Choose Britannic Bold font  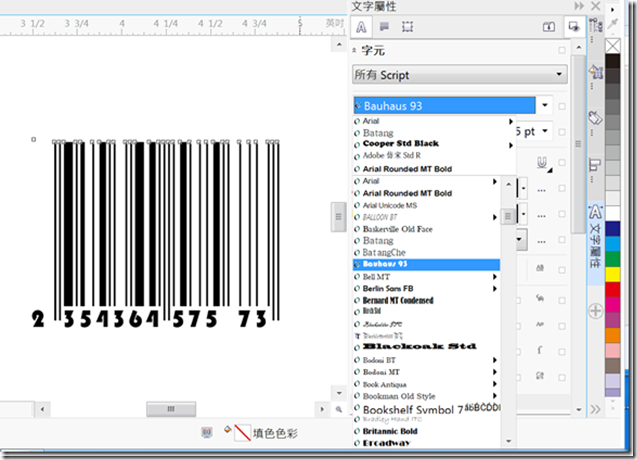[426, 431]
